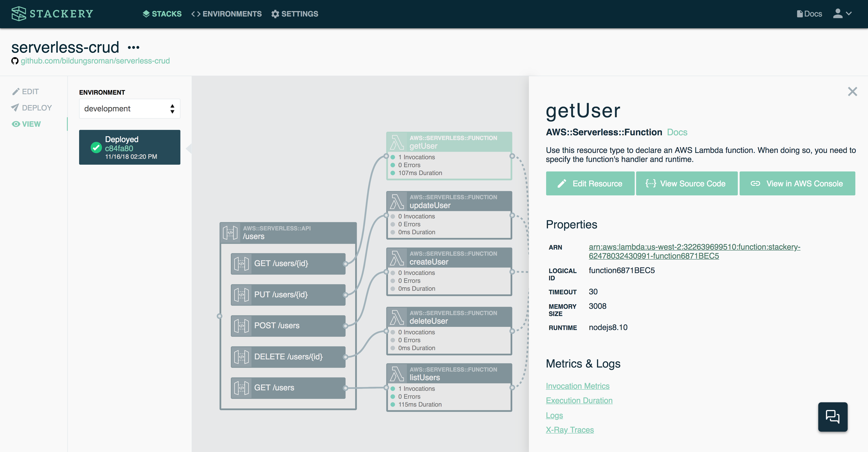This screenshot has height=452, width=868.
Task: Click the 3008 memory size value
Action: coord(597,306)
